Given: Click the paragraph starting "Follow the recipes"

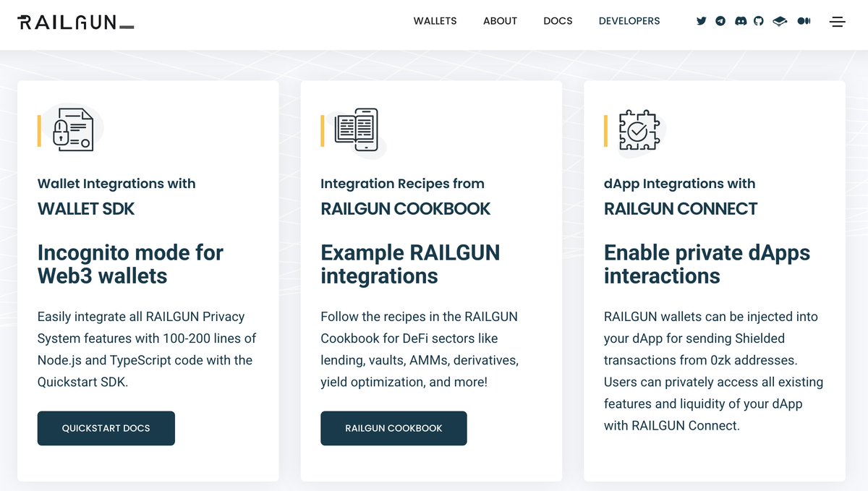Looking at the screenshot, I should 420,349.
